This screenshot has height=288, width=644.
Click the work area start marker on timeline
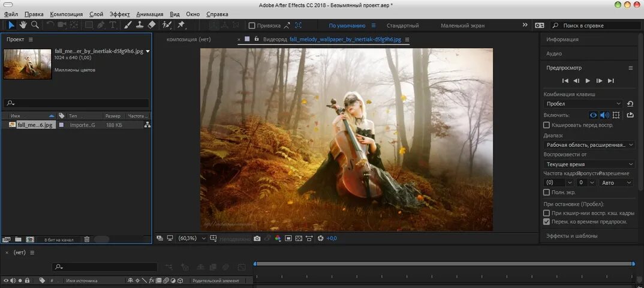(255, 263)
